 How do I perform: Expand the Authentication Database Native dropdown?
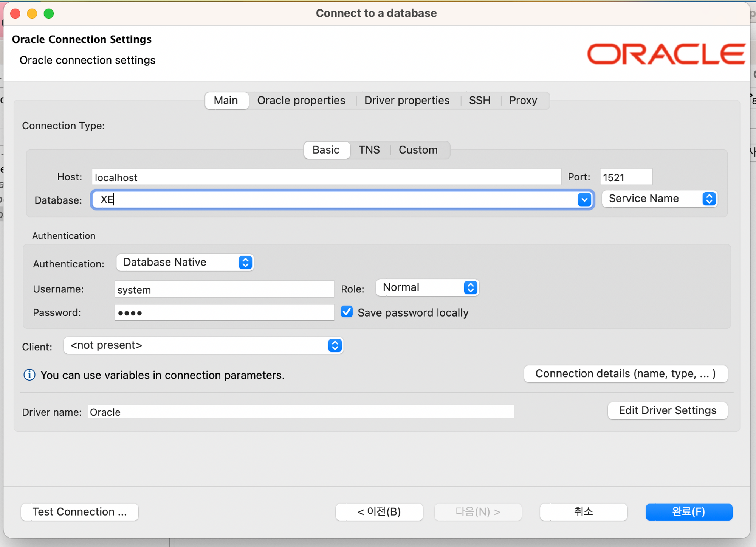[185, 262]
